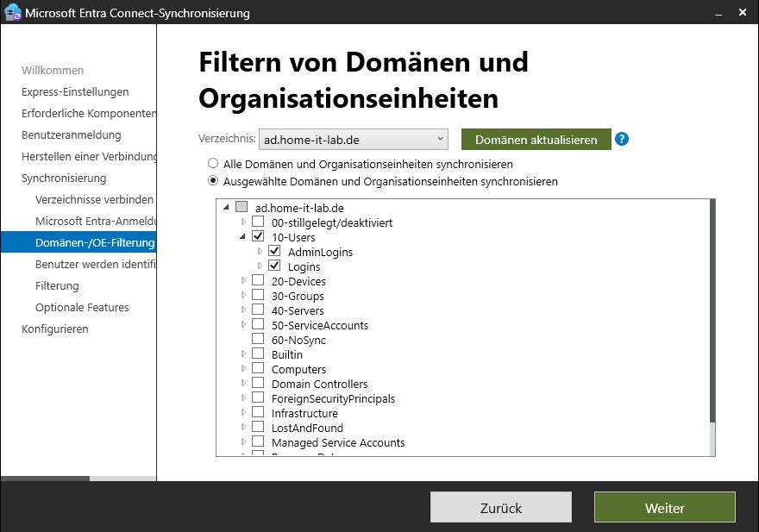Check the Domain Controllers checkbox

tap(258, 383)
